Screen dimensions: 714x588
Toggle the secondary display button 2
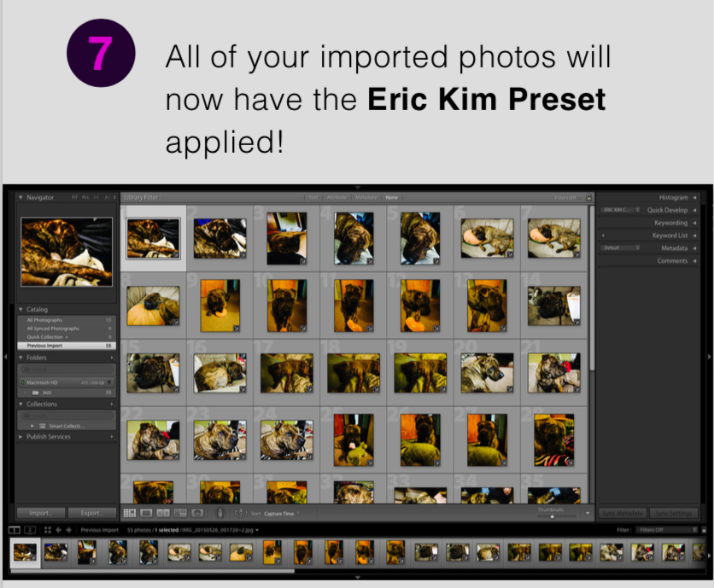tap(30, 530)
